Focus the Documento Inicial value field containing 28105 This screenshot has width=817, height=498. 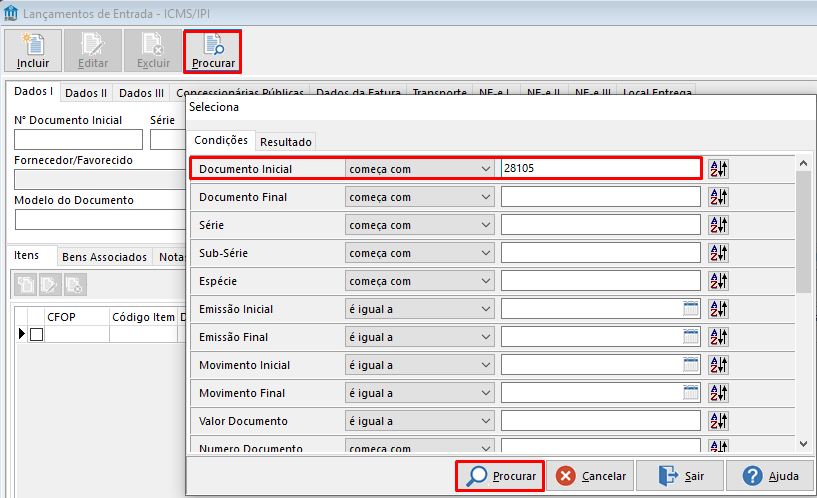click(x=601, y=169)
